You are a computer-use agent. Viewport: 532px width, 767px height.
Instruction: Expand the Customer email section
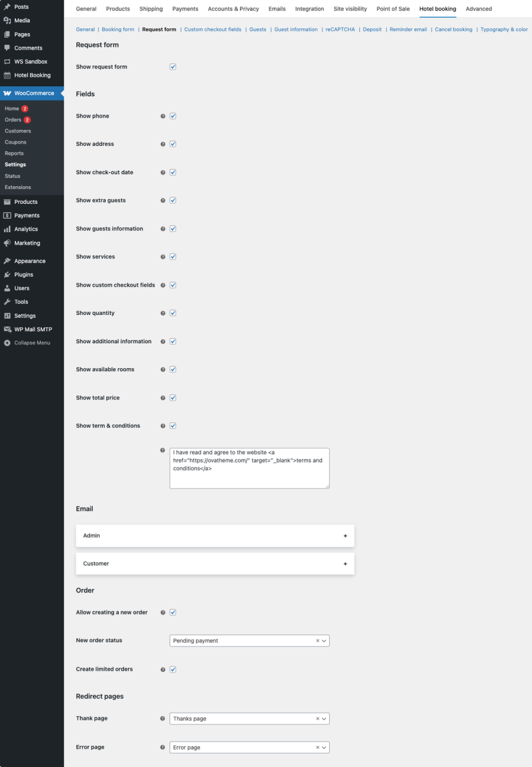pyautogui.click(x=215, y=564)
